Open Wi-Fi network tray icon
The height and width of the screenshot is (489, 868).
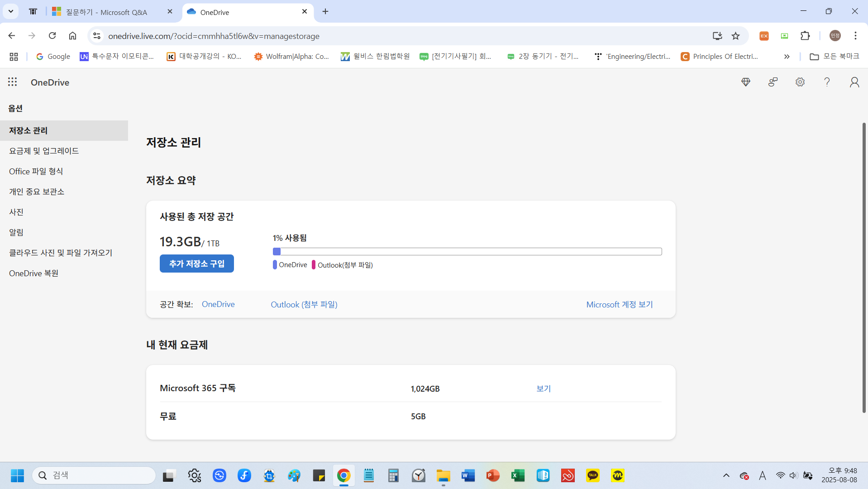pos(780,475)
